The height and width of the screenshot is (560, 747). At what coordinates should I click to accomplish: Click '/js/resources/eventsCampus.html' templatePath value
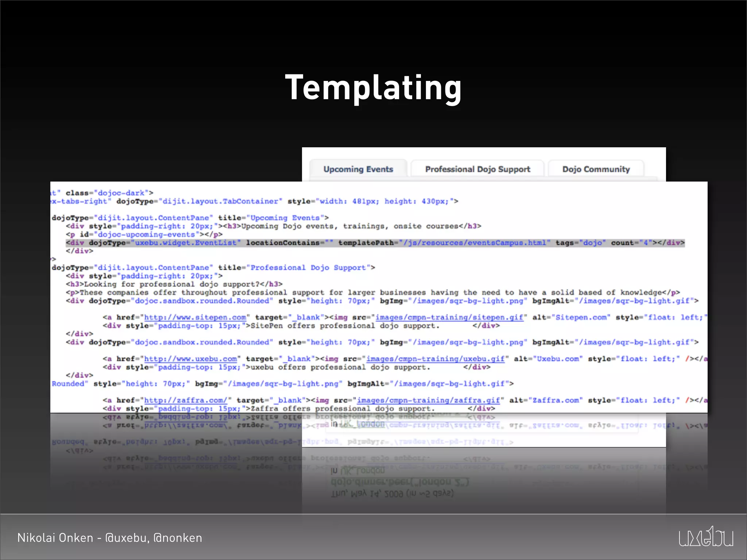coord(475,243)
